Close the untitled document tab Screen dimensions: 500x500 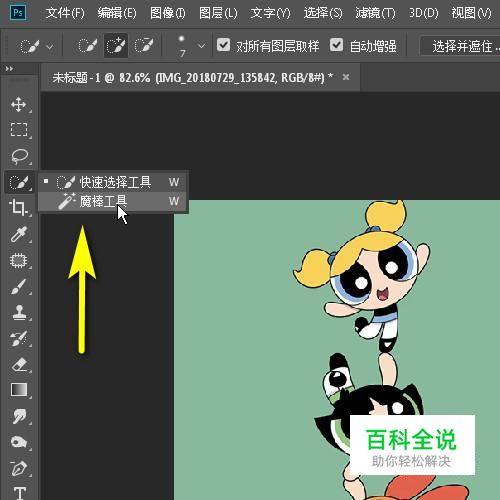click(346, 77)
